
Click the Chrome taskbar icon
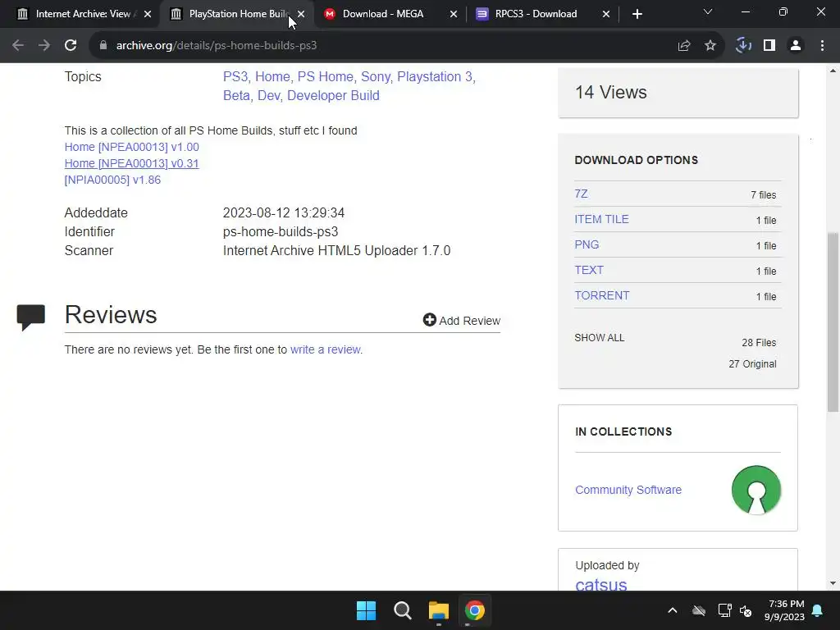475,610
